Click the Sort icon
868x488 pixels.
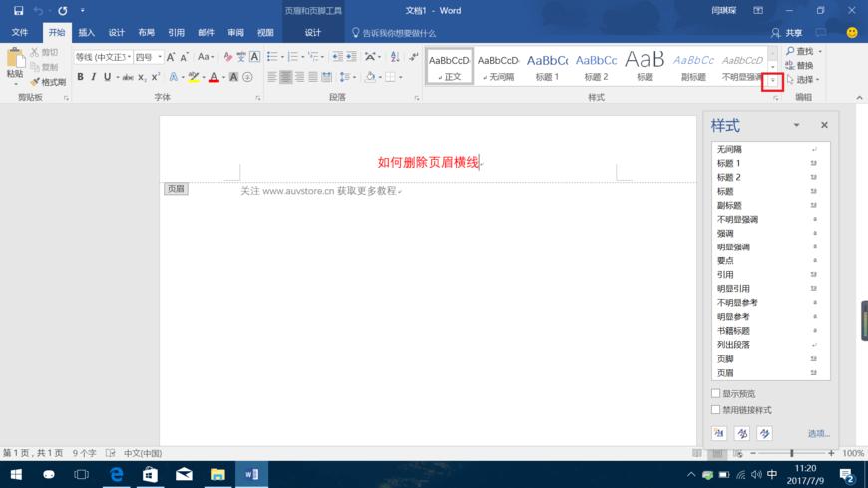click(x=395, y=57)
